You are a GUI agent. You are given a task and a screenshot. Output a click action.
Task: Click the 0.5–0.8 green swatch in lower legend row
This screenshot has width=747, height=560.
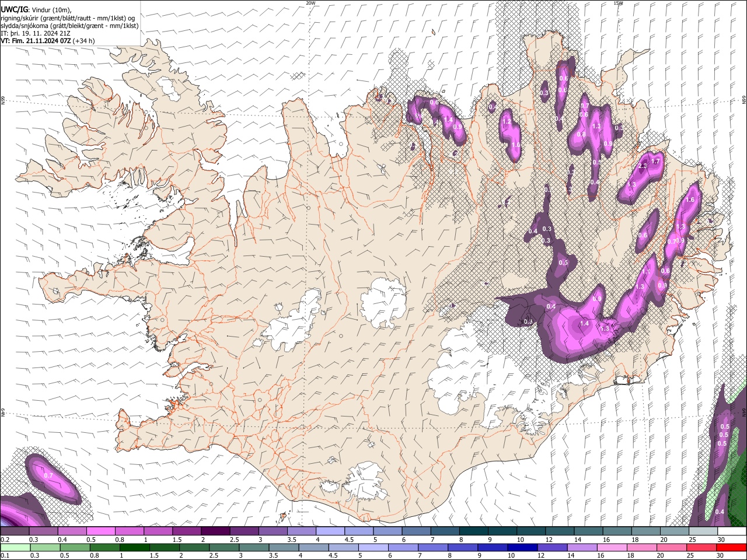[75, 547]
